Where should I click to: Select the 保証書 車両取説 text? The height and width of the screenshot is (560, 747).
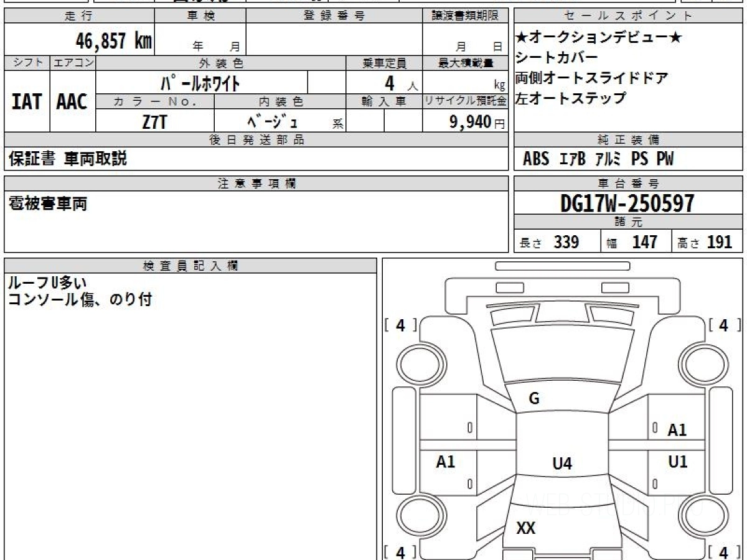[68, 159]
